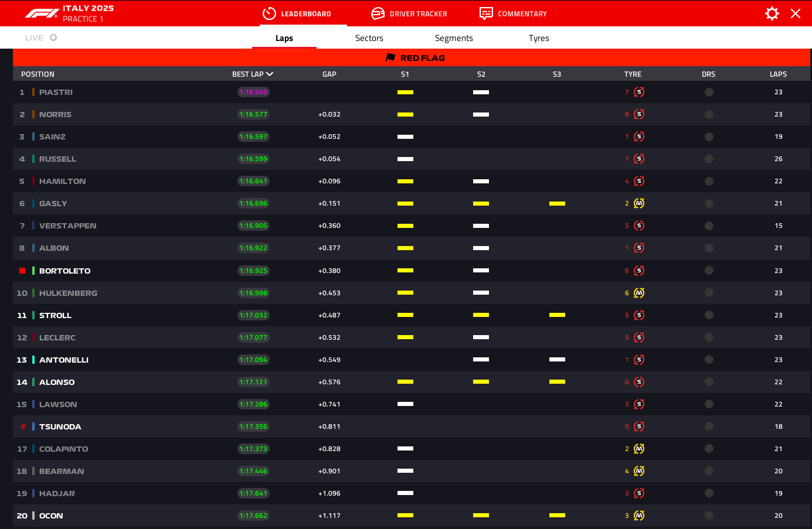Click the red stopped marker beside Bortoleto
Image resolution: width=812 pixels, height=529 pixels.
pos(22,271)
